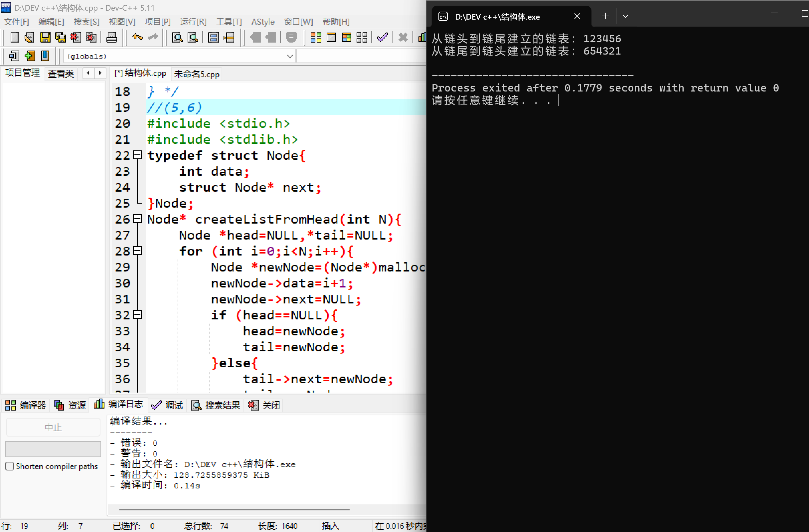Click the Insert bookmark green plus icon
This screenshot has height=532, width=809.
[x=30, y=56]
